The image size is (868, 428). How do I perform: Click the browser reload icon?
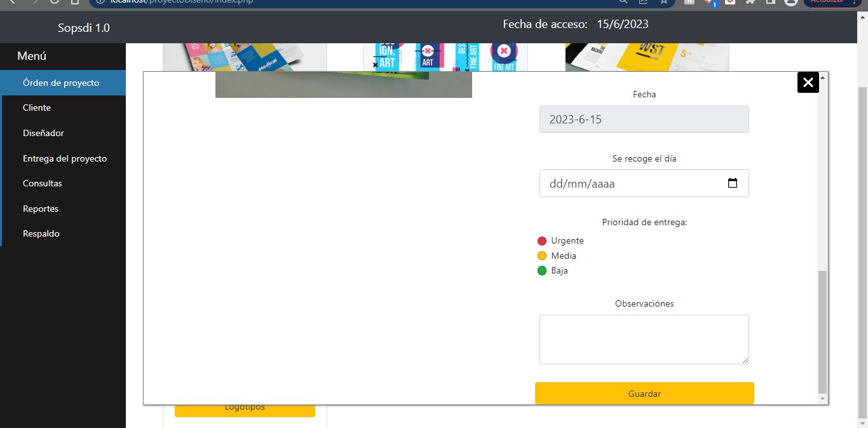pyautogui.click(x=55, y=2)
